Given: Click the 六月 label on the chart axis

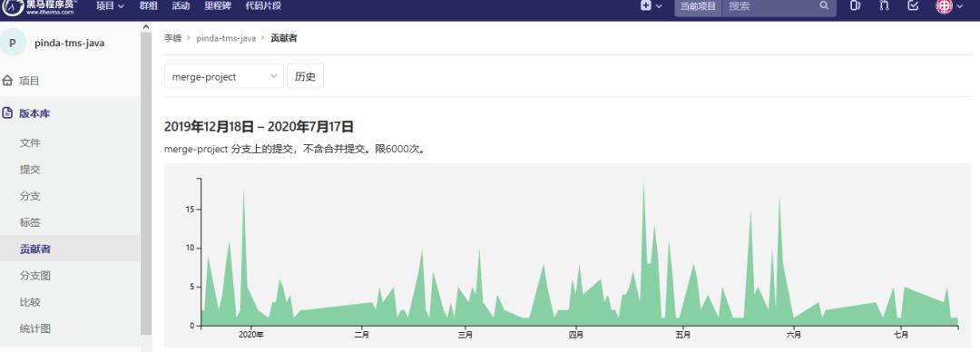Looking at the screenshot, I should pos(794,335).
